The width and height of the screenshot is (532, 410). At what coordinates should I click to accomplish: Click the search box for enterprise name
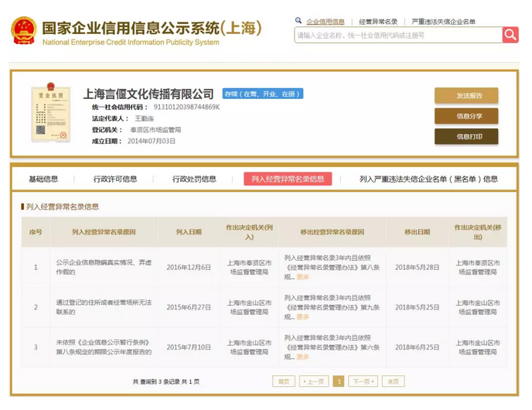point(397,35)
